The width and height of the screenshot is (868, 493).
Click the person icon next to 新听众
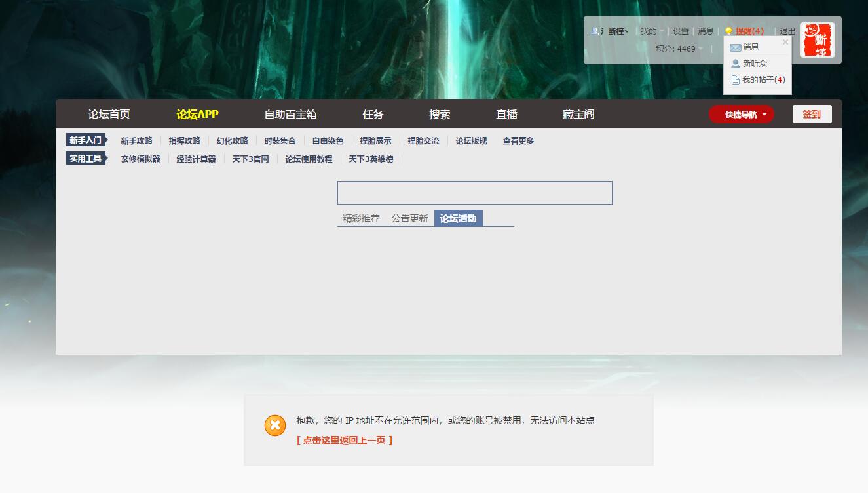point(735,64)
